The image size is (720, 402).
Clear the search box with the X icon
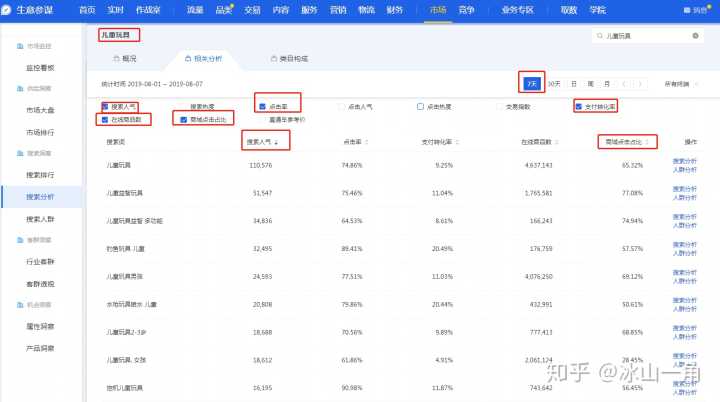pos(695,35)
